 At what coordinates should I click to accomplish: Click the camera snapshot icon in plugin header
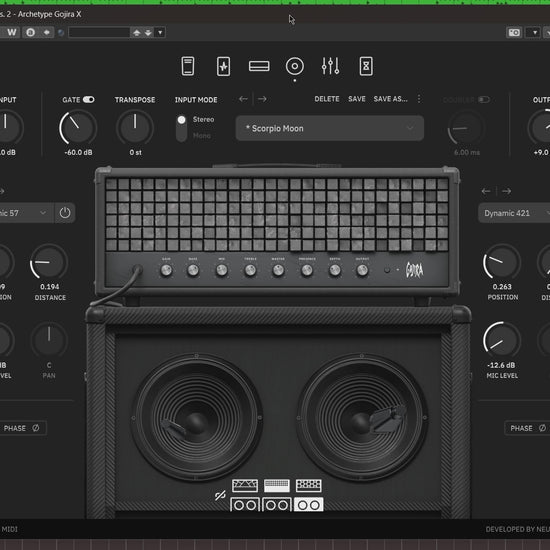514,33
